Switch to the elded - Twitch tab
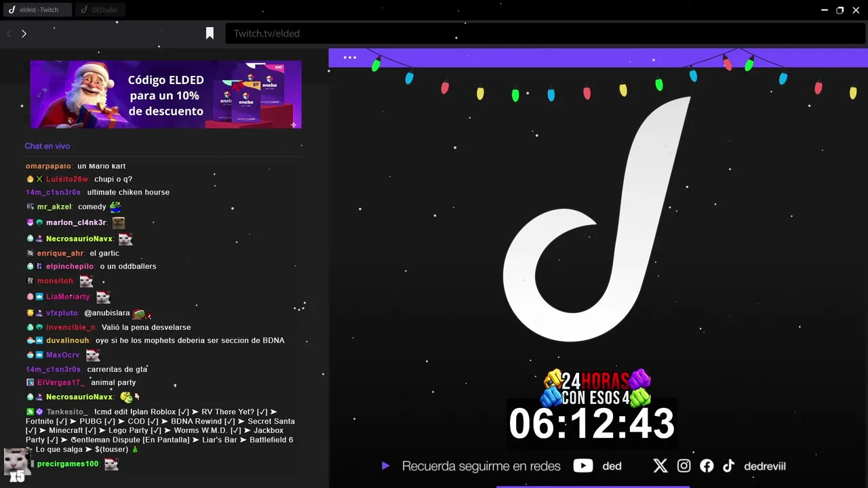 point(37,9)
